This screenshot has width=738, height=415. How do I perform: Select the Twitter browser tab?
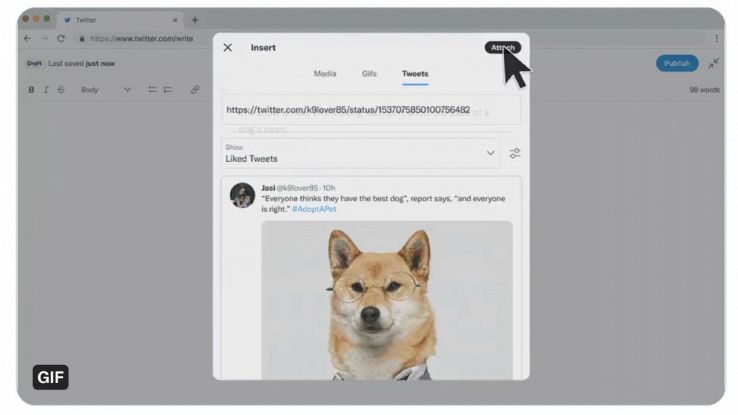click(x=120, y=20)
